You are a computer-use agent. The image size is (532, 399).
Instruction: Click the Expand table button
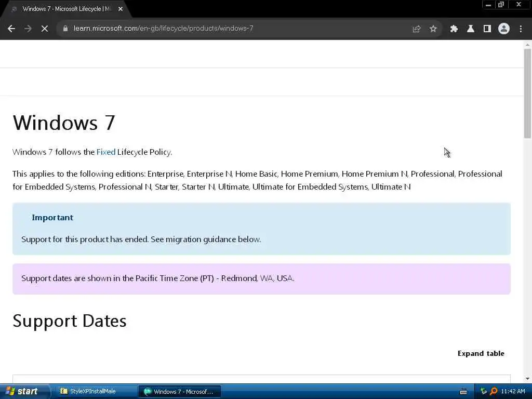pyautogui.click(x=481, y=353)
